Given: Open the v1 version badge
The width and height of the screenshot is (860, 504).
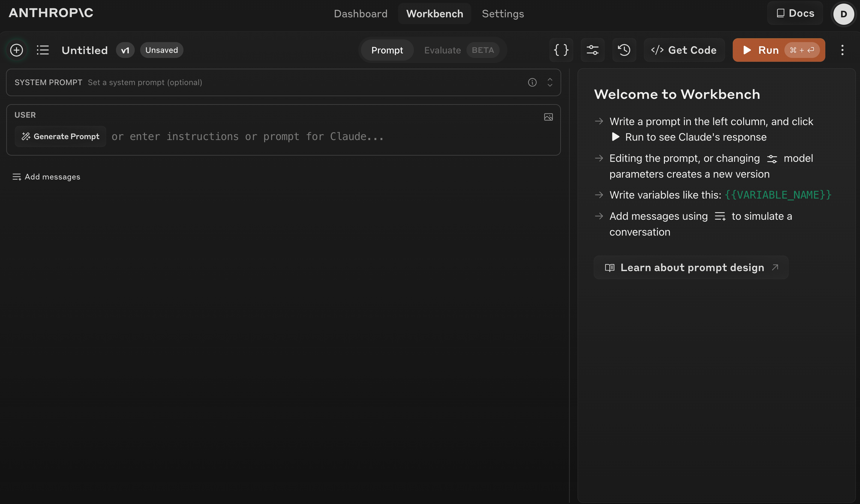Looking at the screenshot, I should point(125,50).
